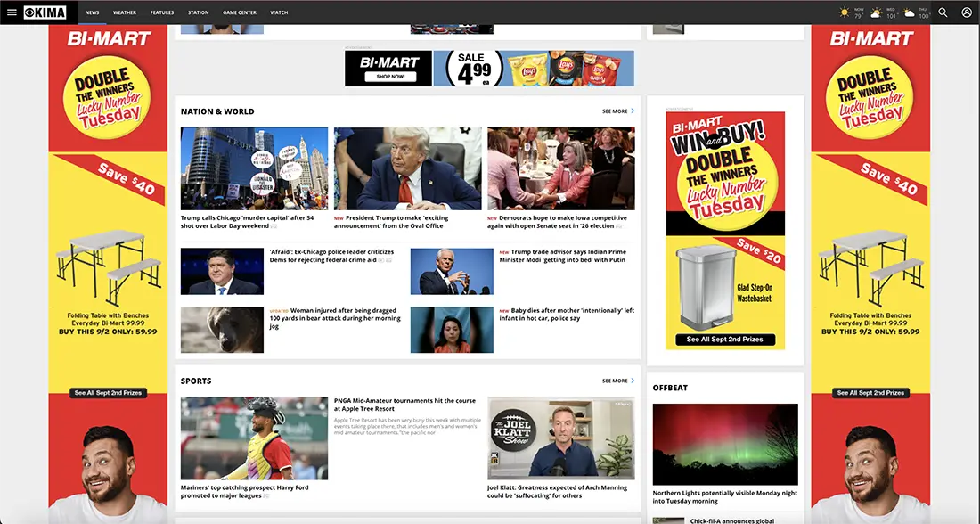This screenshot has width=980, height=524.
Task: Open 'Baby dies after mother' headline
Action: (567, 315)
